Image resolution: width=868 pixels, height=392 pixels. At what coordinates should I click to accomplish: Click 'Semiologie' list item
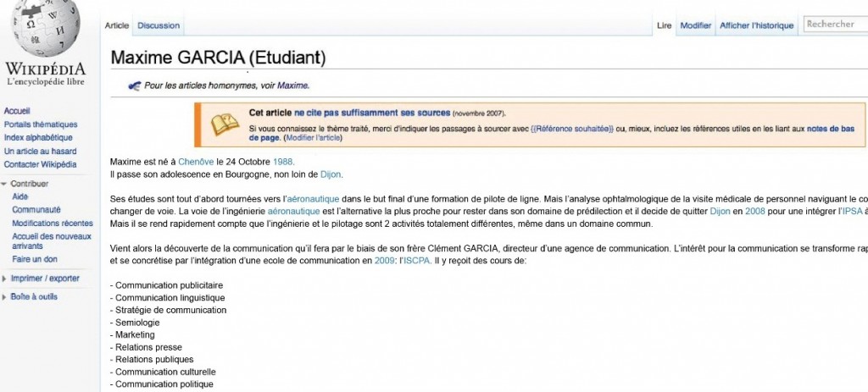(136, 323)
